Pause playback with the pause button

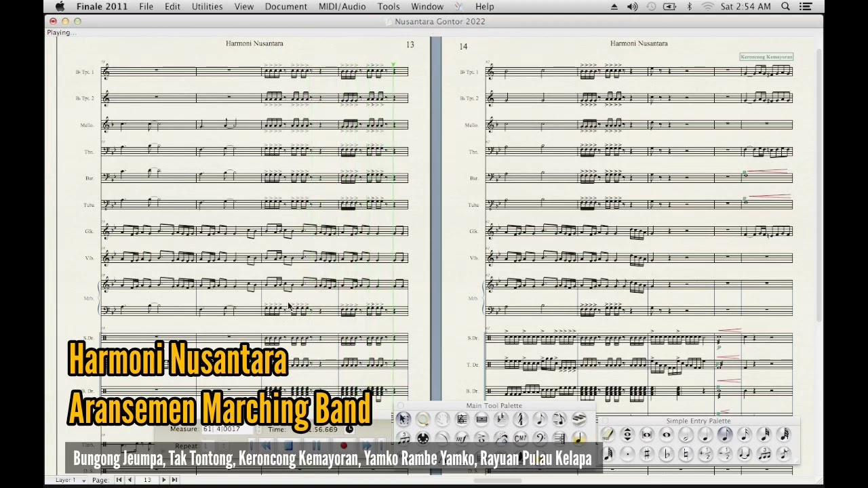pyautogui.click(x=317, y=446)
